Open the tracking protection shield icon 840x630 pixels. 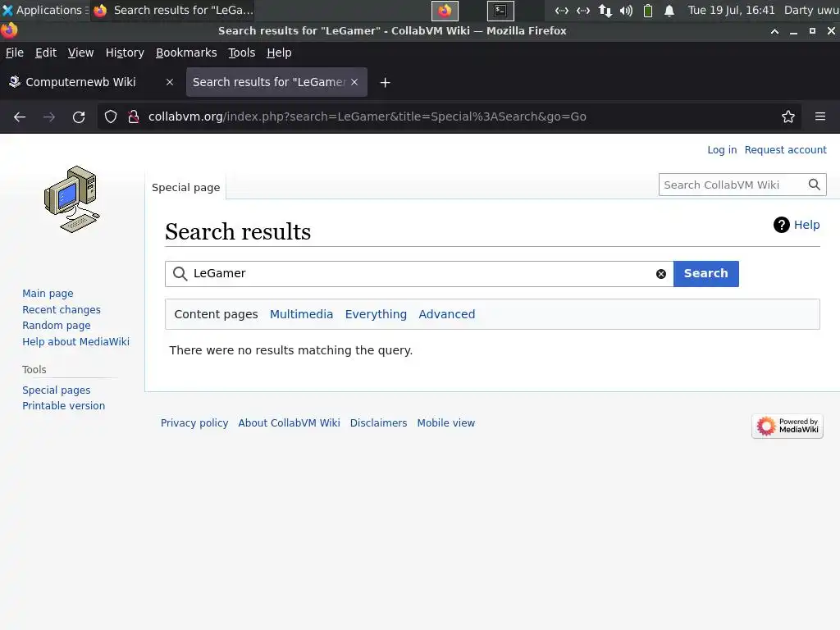pyautogui.click(x=111, y=116)
